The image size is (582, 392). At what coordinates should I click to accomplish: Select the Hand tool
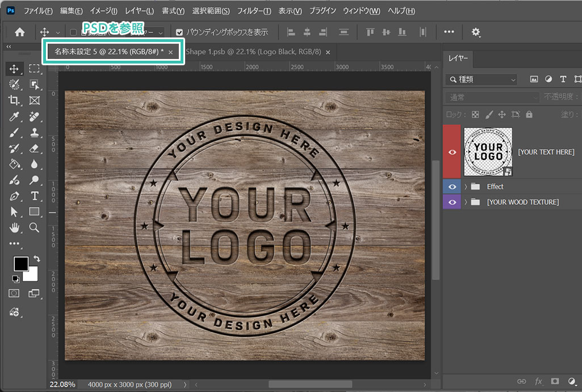[14, 227]
